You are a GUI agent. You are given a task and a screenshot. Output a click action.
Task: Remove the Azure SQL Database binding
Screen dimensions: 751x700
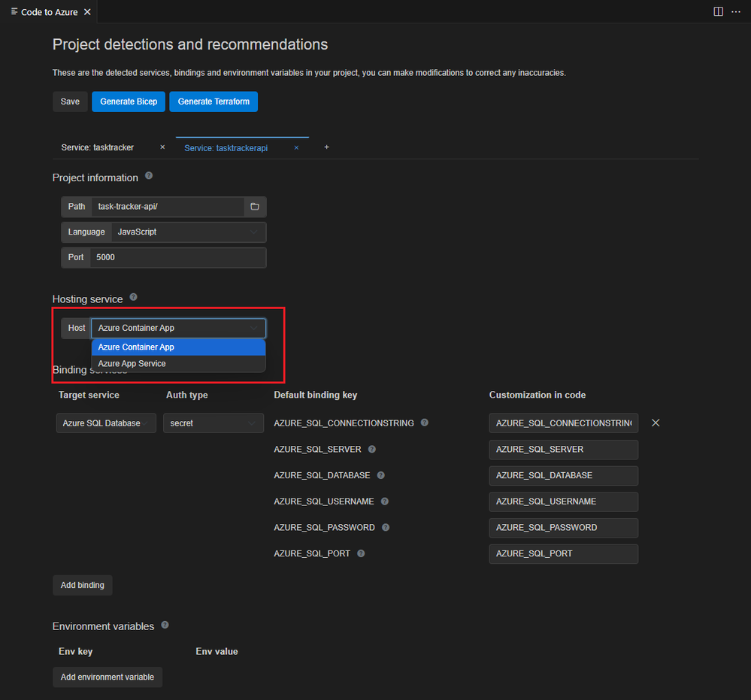[x=656, y=423]
